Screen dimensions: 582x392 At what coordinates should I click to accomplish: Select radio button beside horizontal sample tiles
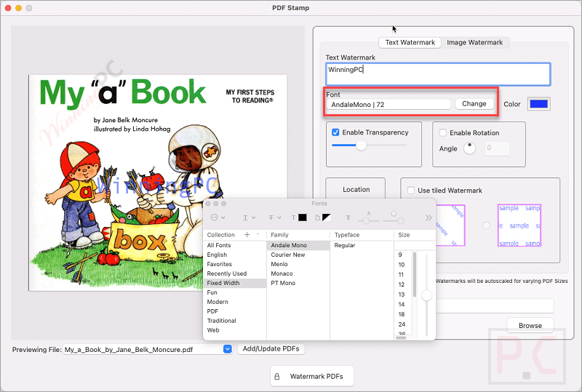pyautogui.click(x=486, y=225)
